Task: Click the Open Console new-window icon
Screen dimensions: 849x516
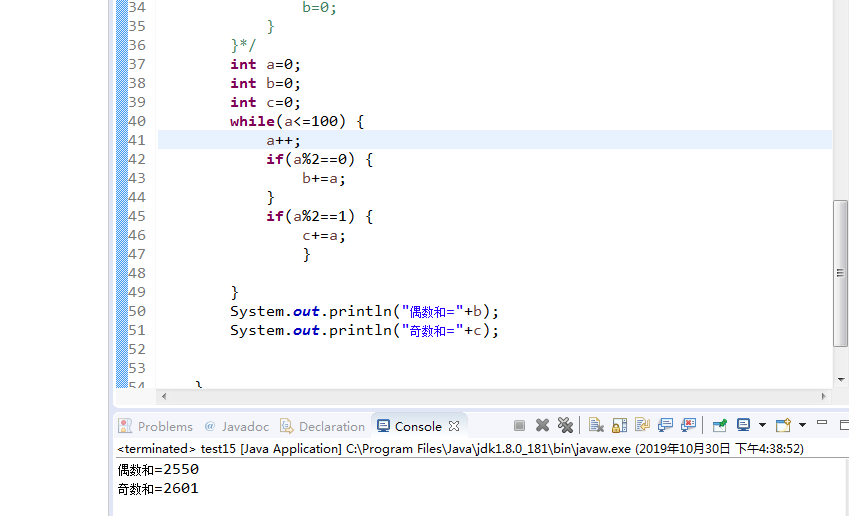Action: click(x=783, y=426)
